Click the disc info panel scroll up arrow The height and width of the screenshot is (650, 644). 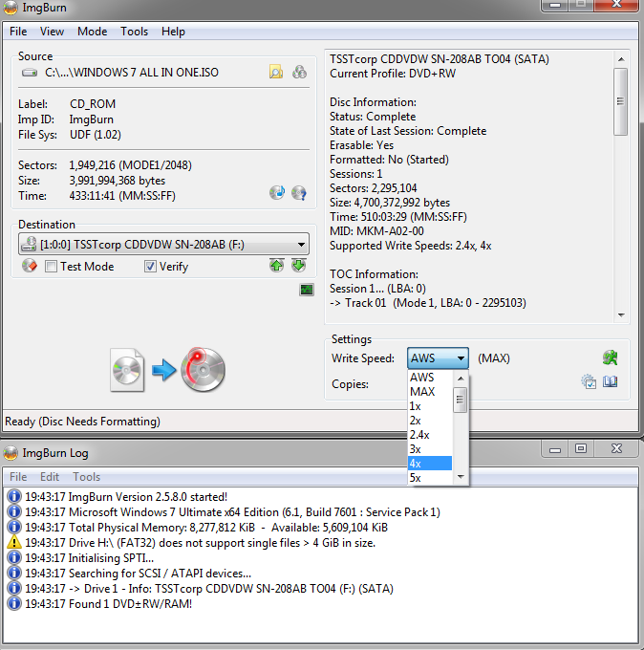tap(621, 59)
